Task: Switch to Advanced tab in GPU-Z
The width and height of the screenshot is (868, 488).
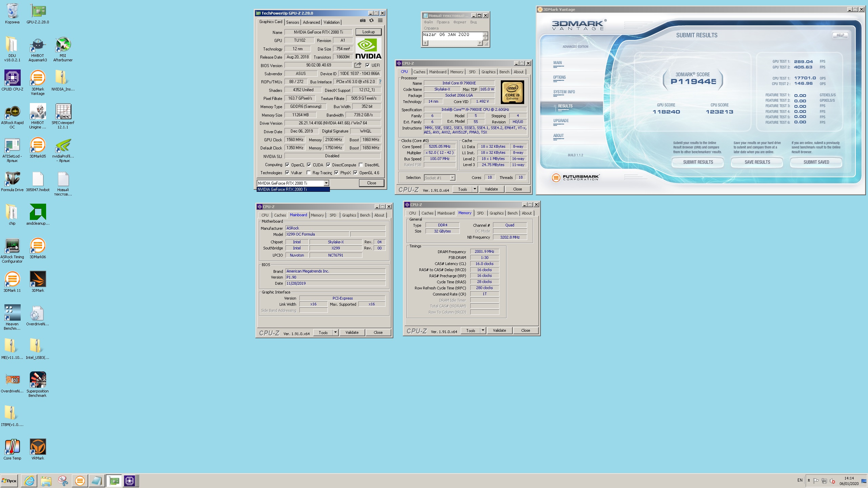Action: (311, 22)
